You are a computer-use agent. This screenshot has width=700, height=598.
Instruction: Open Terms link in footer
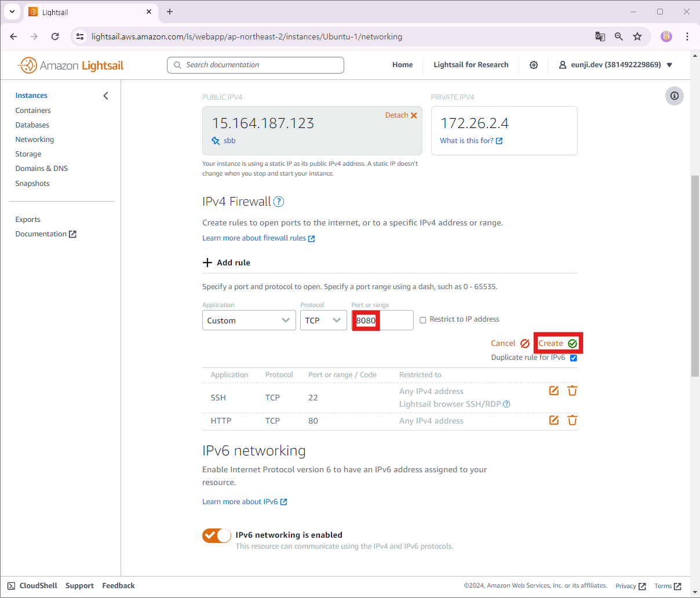(668, 586)
